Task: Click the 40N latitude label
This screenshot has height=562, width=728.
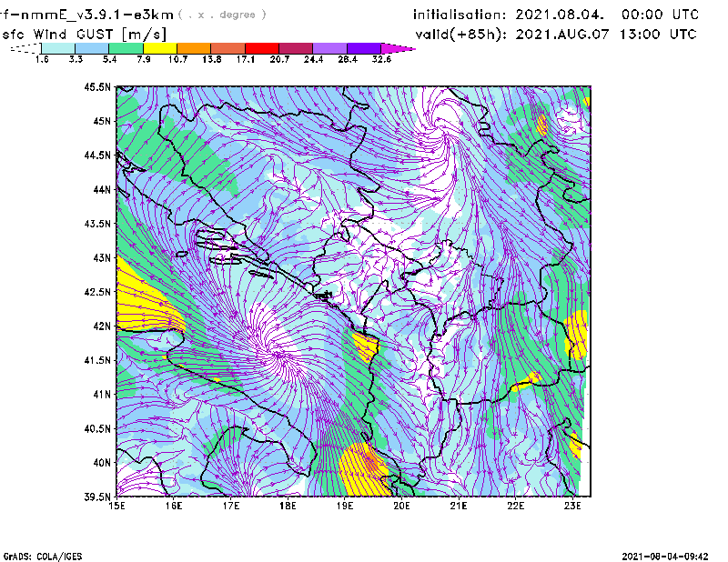Action: tap(102, 463)
